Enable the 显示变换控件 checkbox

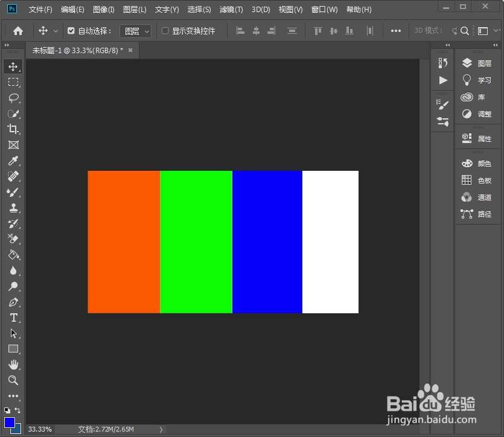(x=165, y=31)
